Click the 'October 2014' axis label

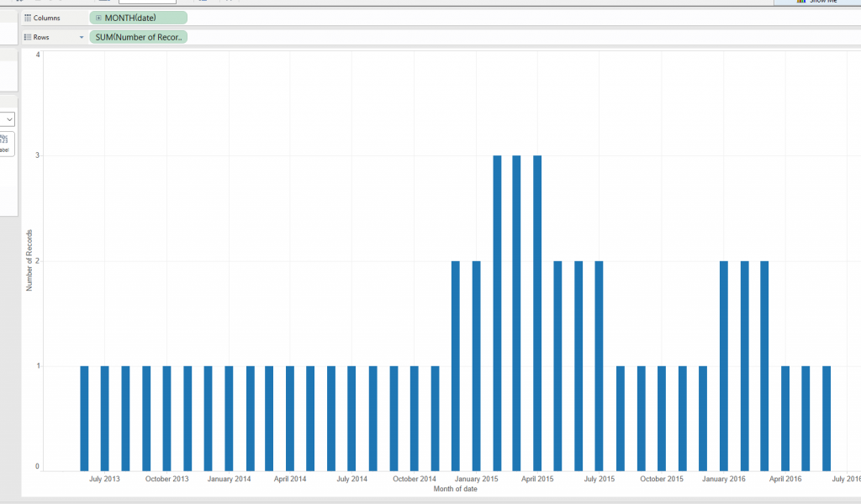click(x=415, y=479)
